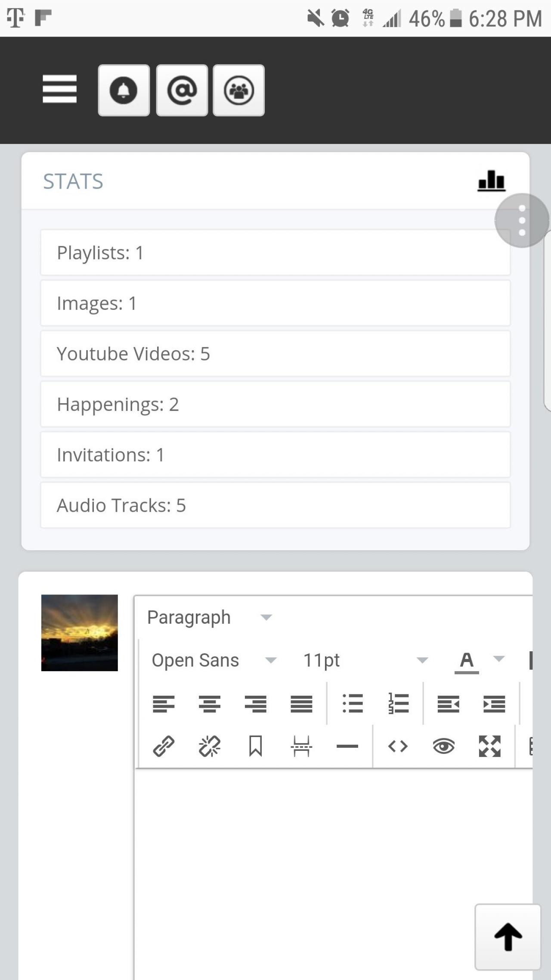
Task: Open the groups people button
Action: pyautogui.click(x=239, y=90)
